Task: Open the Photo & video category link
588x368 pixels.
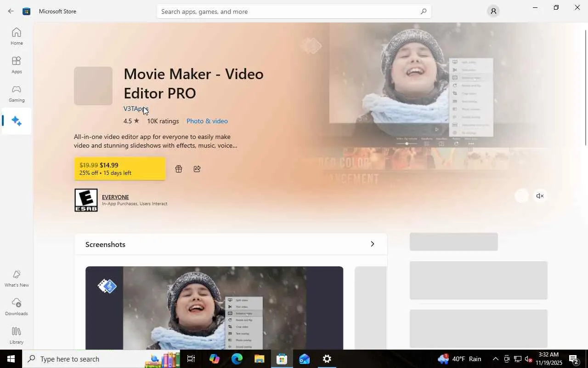Action: tap(207, 121)
